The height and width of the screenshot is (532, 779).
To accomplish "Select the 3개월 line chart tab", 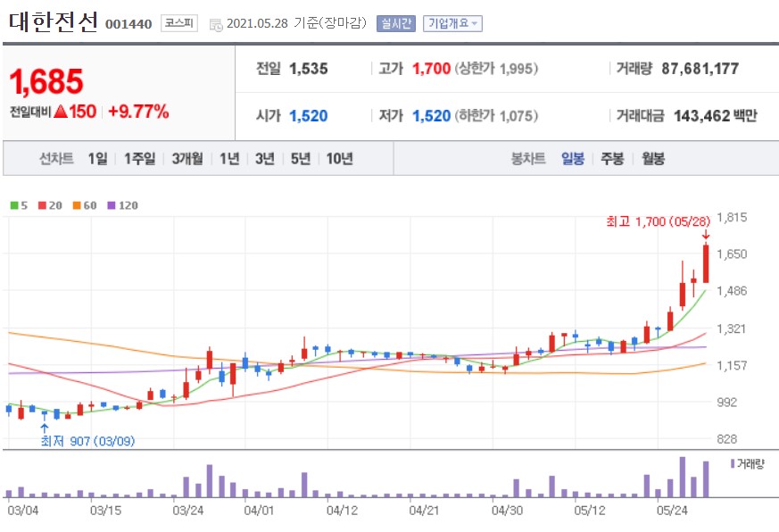I will tap(187, 159).
